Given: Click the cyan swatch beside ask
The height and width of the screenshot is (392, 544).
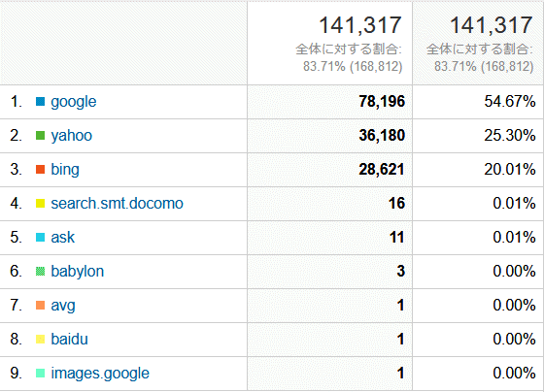Looking at the screenshot, I should (x=40, y=238).
